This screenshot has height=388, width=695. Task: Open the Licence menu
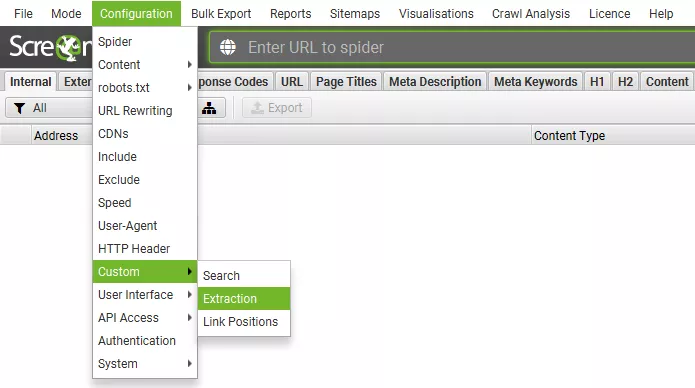pos(609,14)
